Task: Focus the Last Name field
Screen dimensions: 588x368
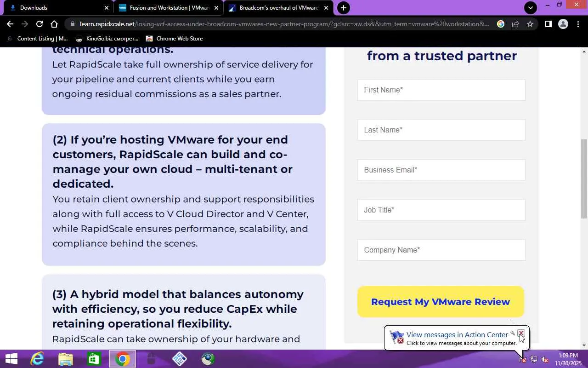Action: click(x=441, y=130)
